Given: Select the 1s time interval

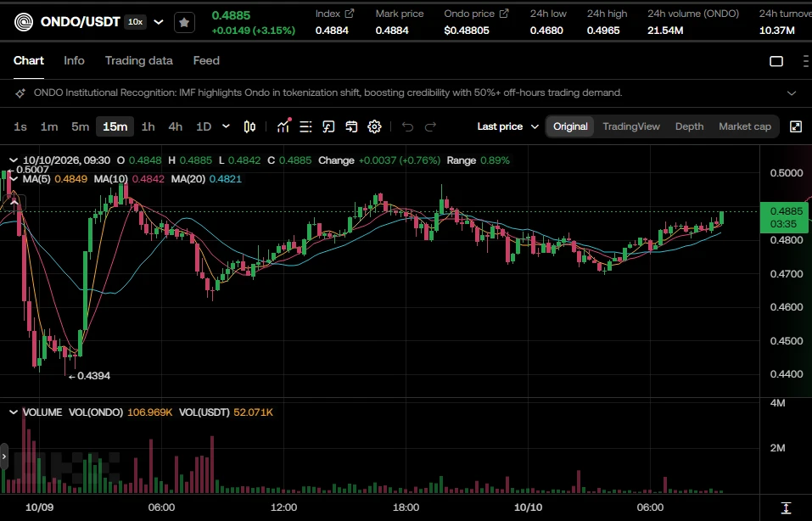Looking at the screenshot, I should point(20,127).
